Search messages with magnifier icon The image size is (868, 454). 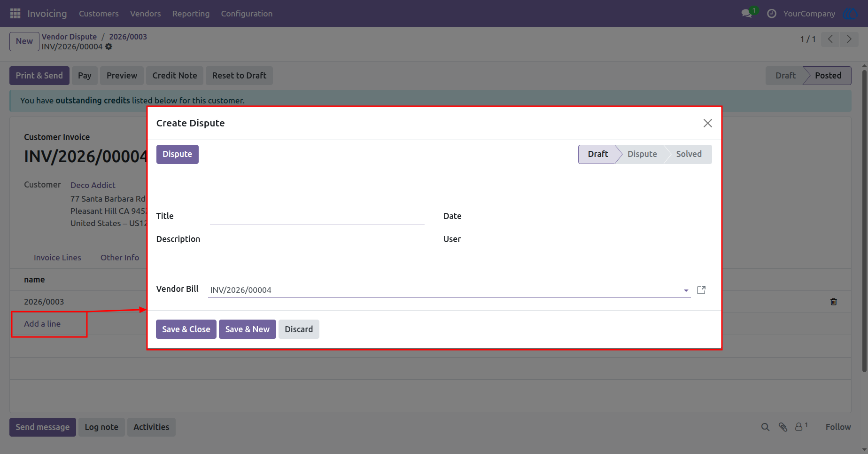tap(765, 427)
